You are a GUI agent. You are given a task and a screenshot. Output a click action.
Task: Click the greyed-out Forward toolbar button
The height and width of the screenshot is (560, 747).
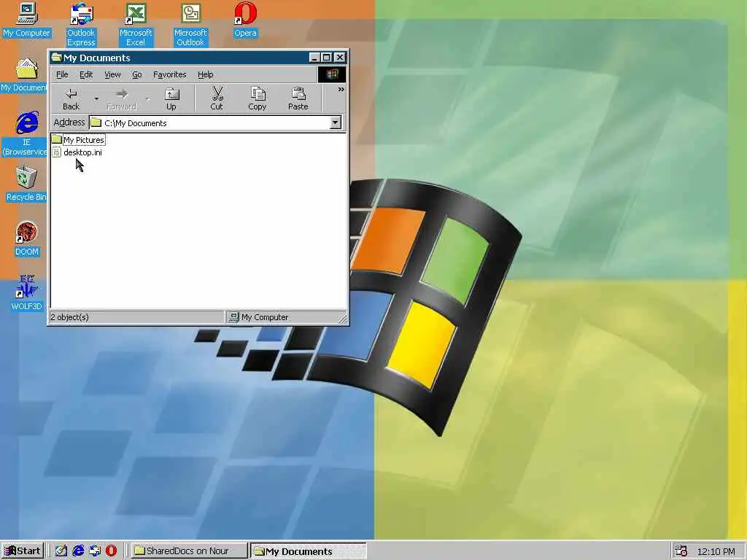(122, 99)
